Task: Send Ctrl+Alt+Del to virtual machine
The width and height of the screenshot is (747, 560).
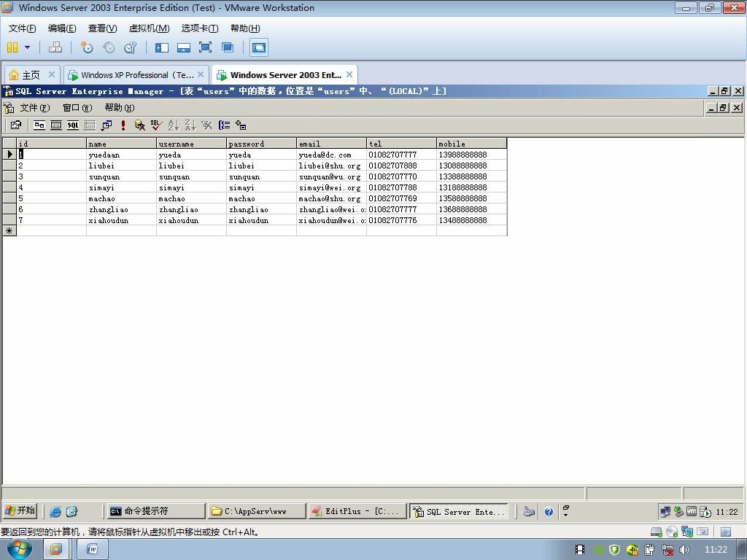Action: (55, 47)
